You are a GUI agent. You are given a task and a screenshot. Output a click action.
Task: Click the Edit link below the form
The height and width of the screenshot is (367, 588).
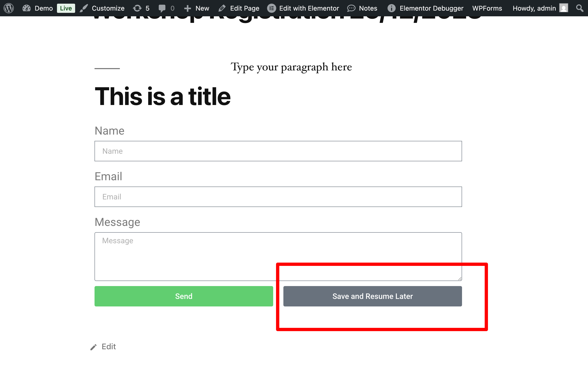click(x=108, y=347)
